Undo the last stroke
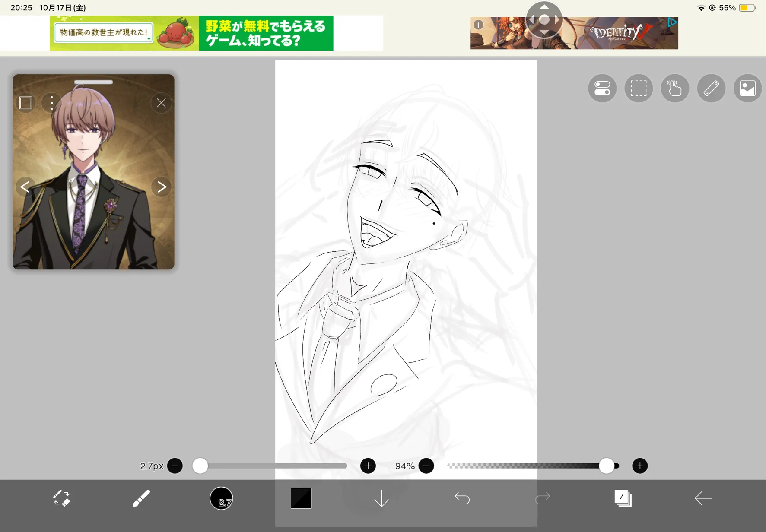The height and width of the screenshot is (532, 766). point(462,499)
